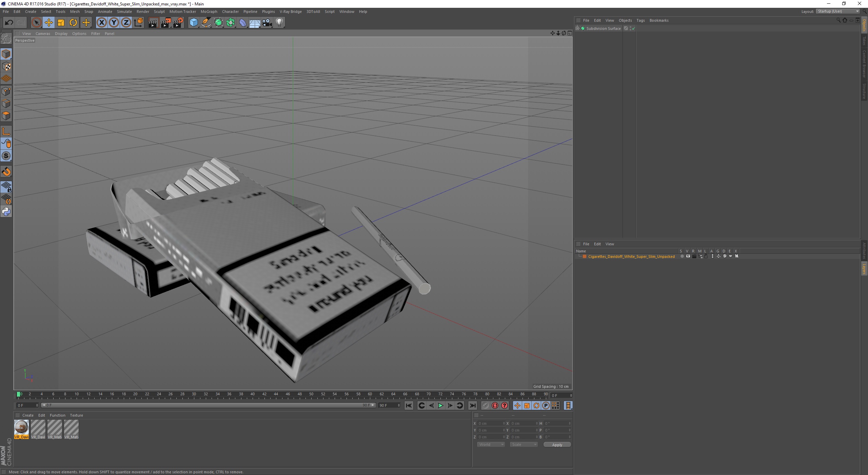Toggle X axis lock
The width and height of the screenshot is (868, 475).
coord(101,23)
